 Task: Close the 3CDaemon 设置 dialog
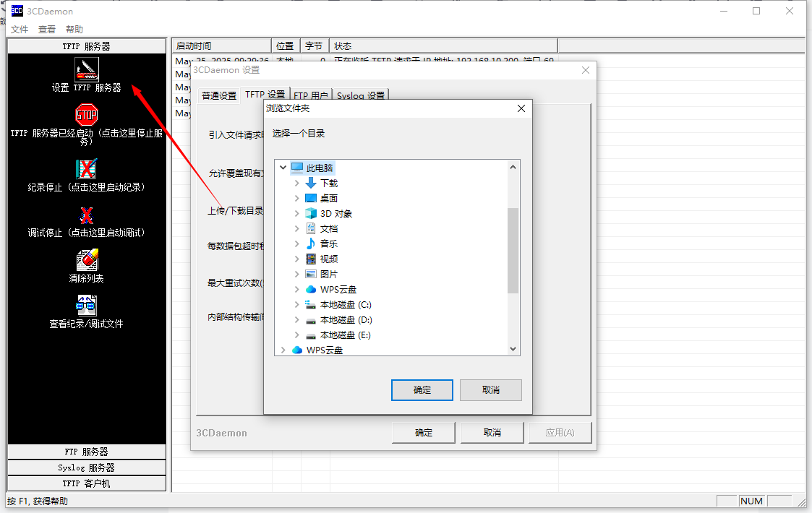coord(585,70)
